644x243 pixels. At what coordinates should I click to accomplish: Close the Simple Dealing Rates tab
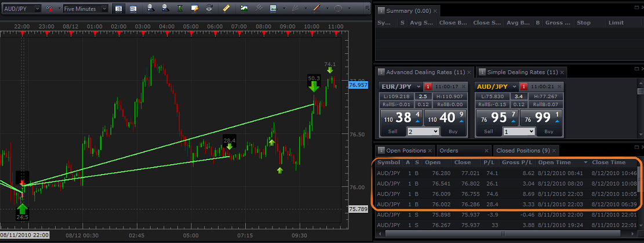click(562, 72)
